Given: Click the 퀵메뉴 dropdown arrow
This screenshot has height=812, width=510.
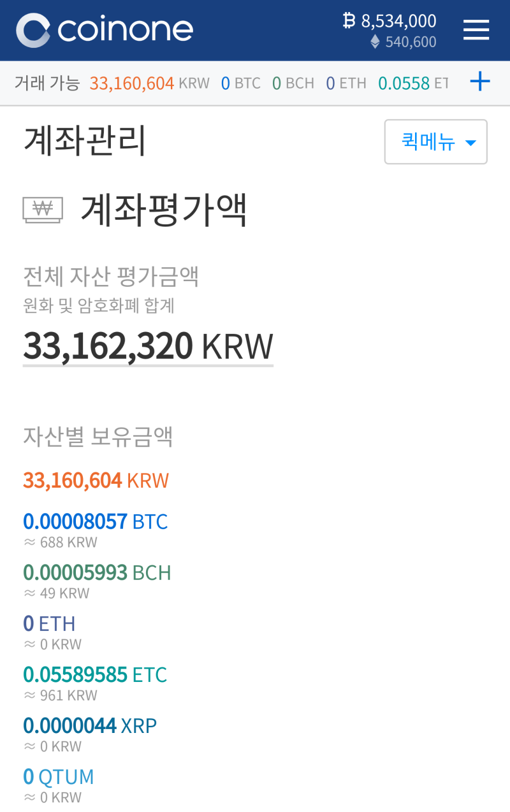Looking at the screenshot, I should click(471, 143).
